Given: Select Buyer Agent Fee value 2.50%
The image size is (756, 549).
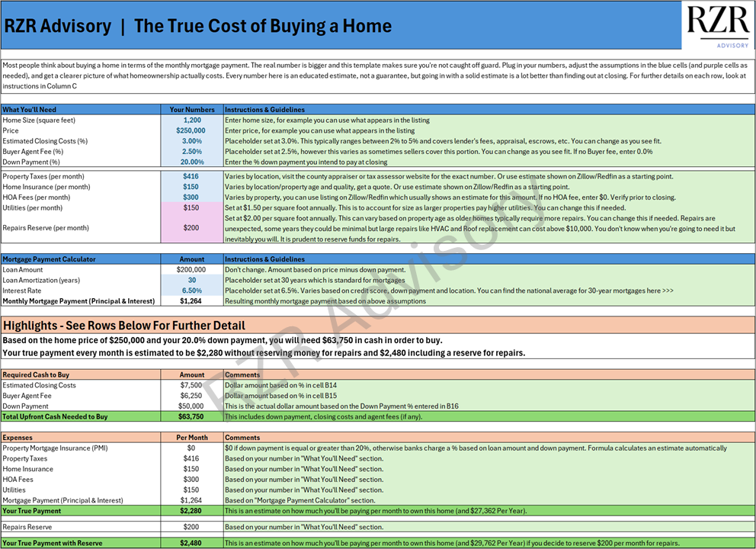Looking at the screenshot, I should [192, 152].
